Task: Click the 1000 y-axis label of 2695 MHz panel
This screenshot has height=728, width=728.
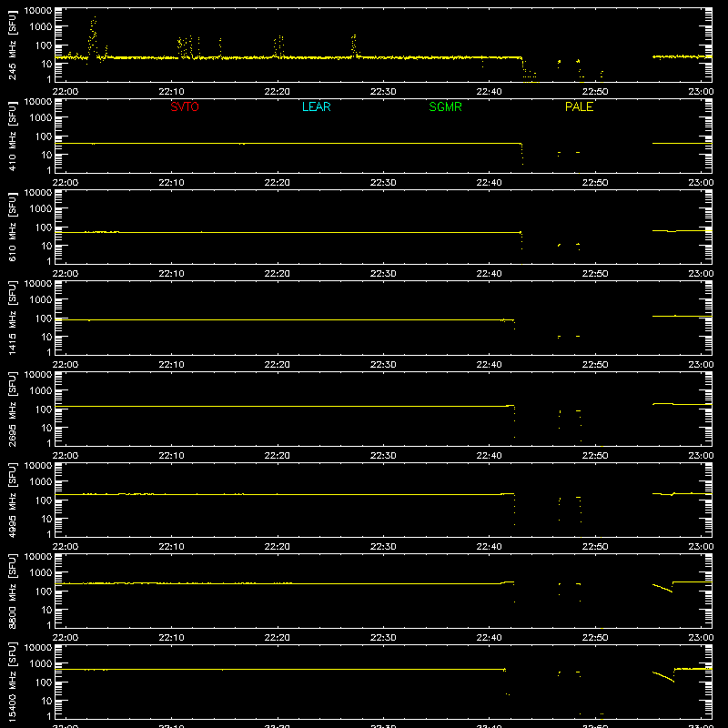Action: click(x=41, y=391)
